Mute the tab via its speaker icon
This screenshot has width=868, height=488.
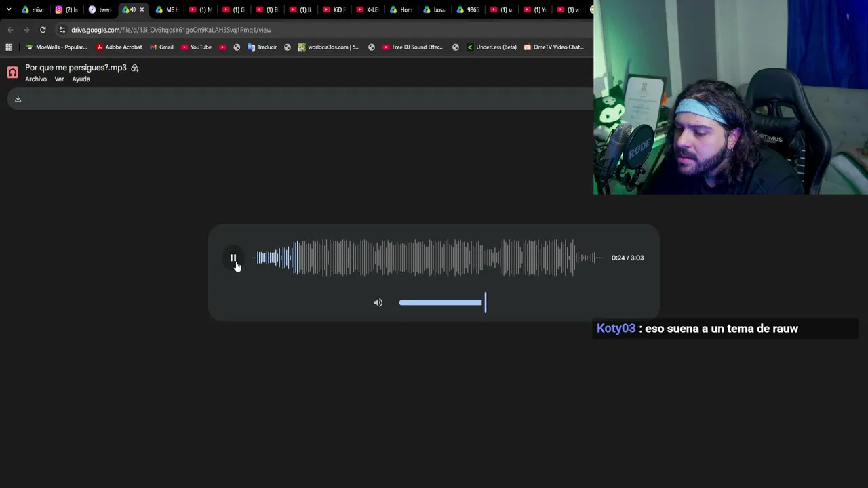[x=133, y=9]
